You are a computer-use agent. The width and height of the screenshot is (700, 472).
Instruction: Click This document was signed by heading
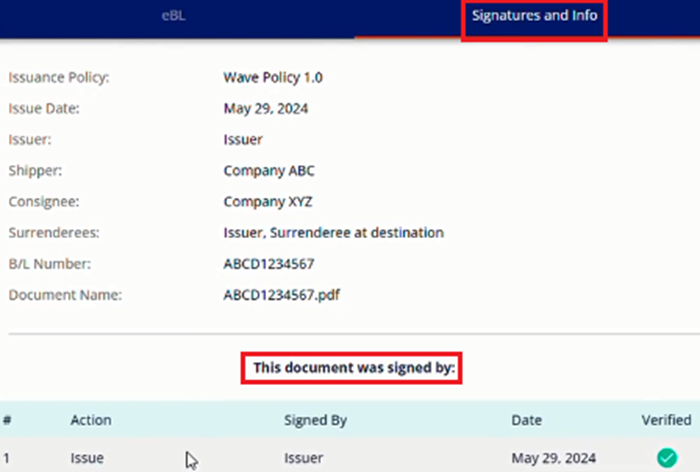pos(354,368)
